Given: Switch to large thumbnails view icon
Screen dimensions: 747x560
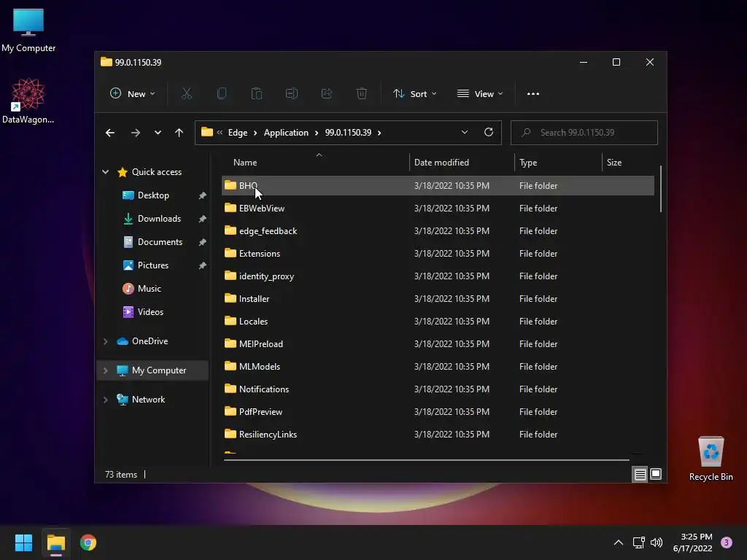Looking at the screenshot, I should [656, 474].
